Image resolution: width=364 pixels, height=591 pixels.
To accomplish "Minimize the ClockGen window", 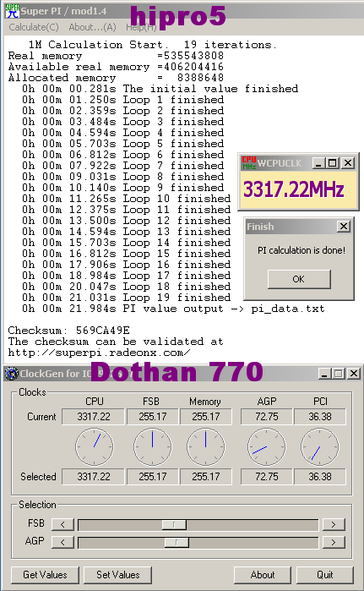I will click(324, 374).
